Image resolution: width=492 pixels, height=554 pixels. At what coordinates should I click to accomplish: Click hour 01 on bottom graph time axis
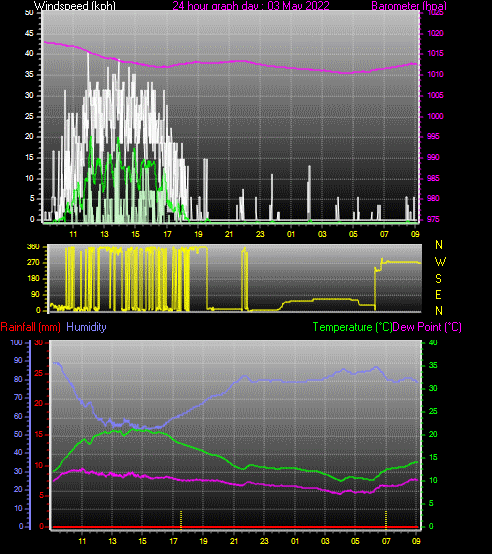point(295,541)
